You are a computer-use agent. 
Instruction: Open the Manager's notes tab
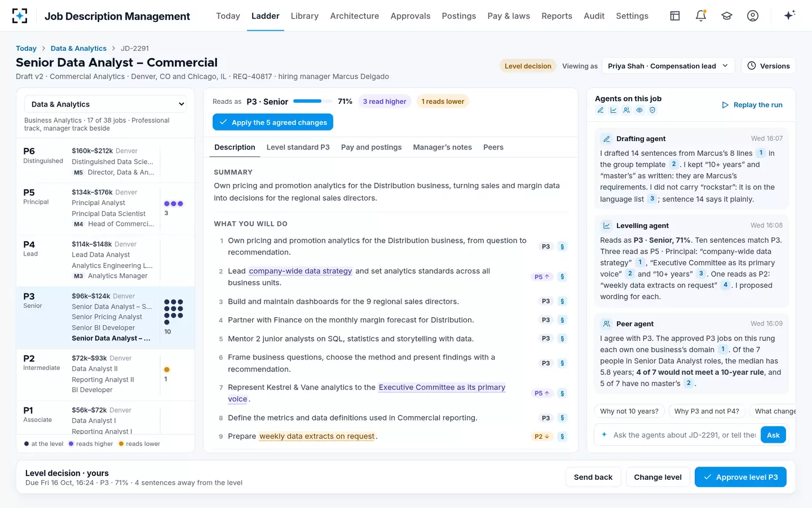click(x=443, y=147)
